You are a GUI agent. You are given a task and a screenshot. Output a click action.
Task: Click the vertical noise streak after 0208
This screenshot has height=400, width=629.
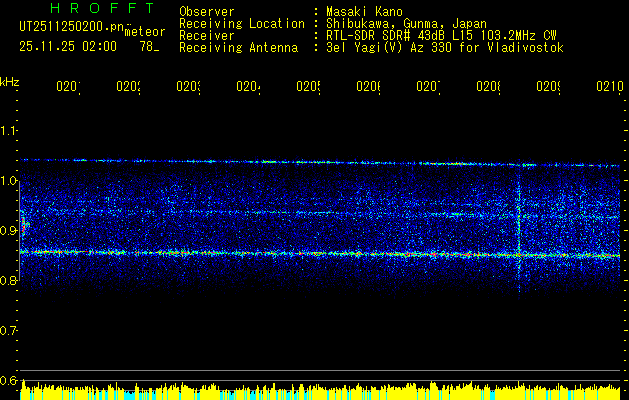point(519,231)
